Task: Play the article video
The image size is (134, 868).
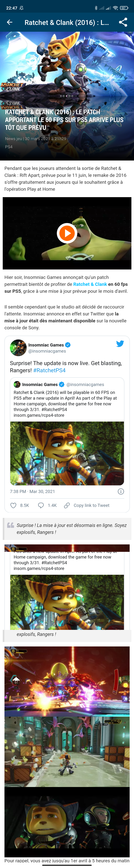Action: point(67,233)
